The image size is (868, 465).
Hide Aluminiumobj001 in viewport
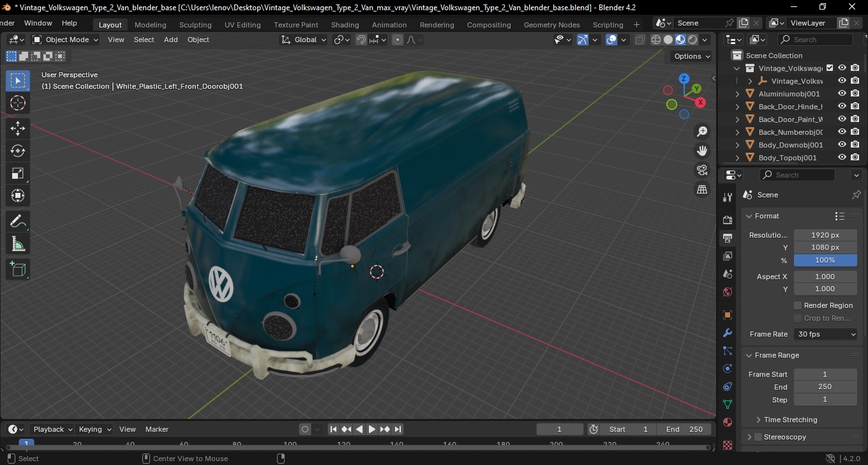pos(842,93)
